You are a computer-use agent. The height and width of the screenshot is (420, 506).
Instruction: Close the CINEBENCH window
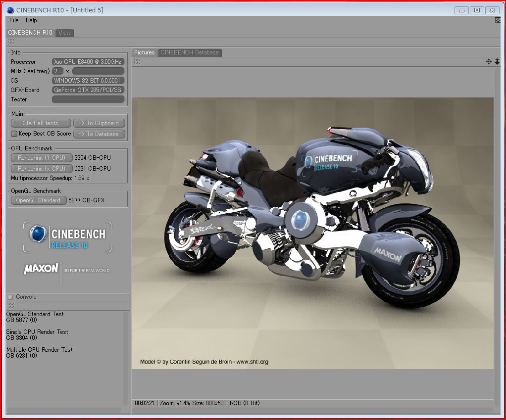[x=492, y=10]
